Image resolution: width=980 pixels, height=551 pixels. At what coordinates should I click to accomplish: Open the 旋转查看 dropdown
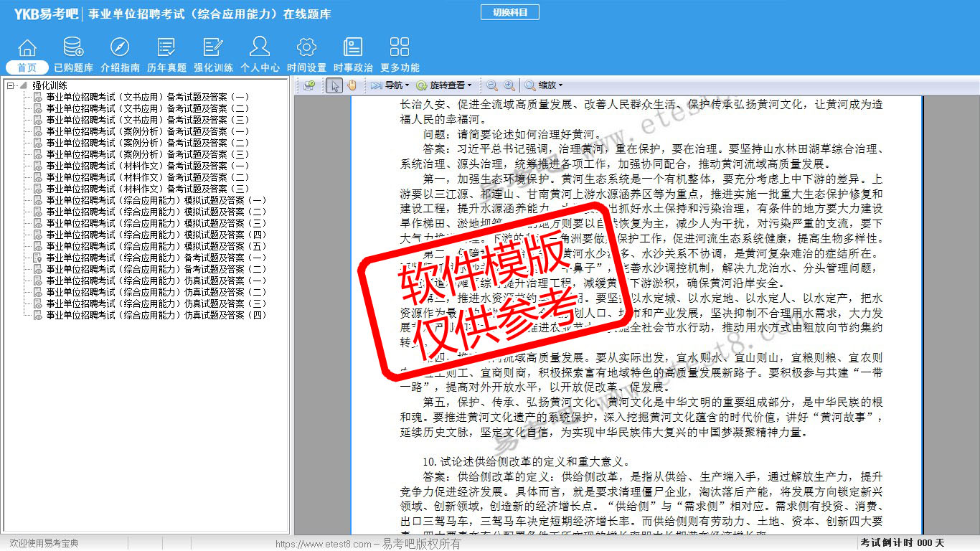pos(443,85)
